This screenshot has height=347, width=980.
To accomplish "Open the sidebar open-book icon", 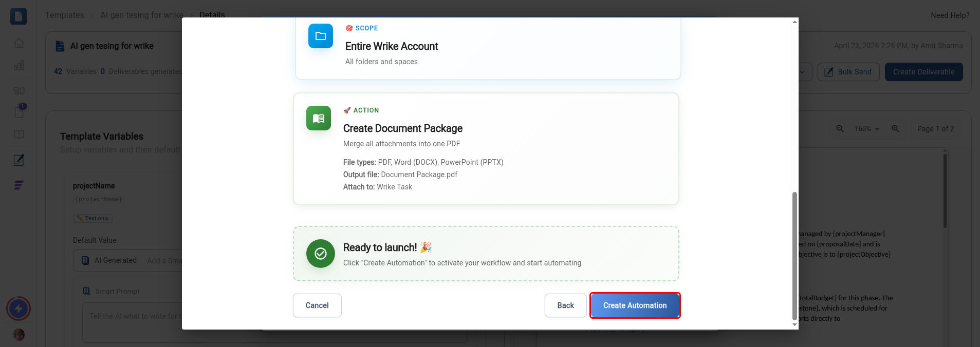I will click(19, 134).
